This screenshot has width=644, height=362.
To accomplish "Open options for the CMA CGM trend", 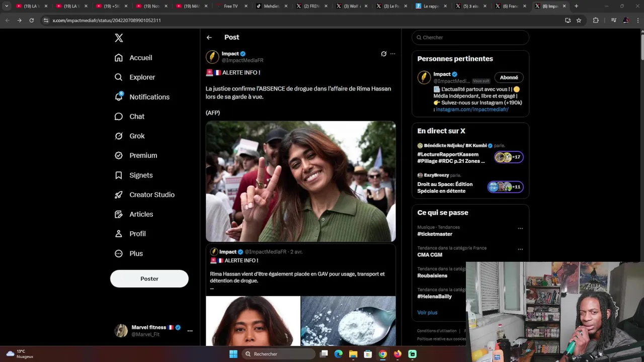I will coord(520,249).
